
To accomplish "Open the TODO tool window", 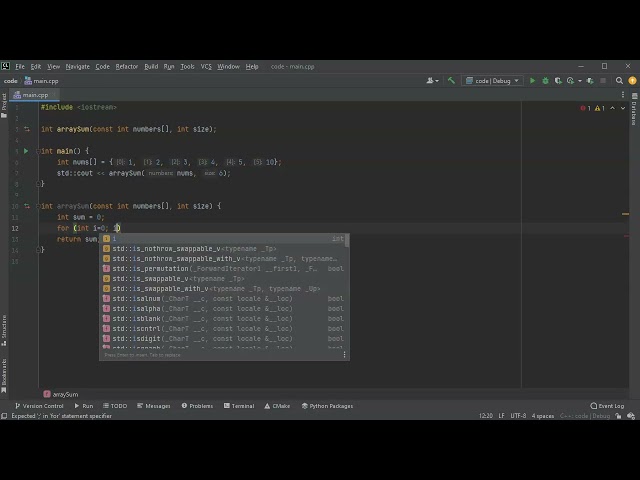I will coord(115,406).
